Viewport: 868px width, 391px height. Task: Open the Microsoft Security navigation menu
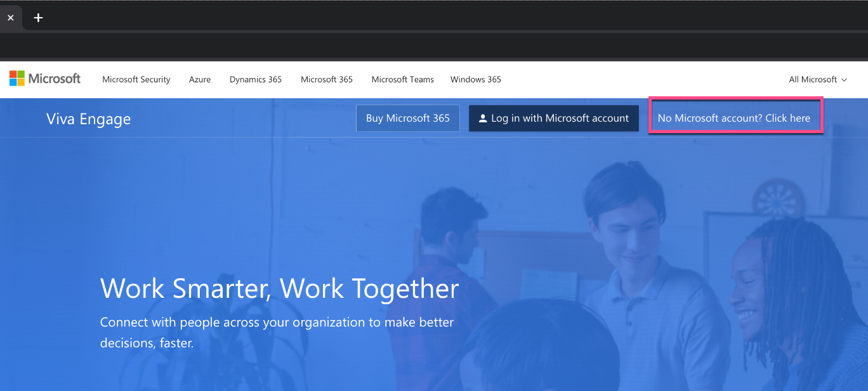tap(136, 79)
